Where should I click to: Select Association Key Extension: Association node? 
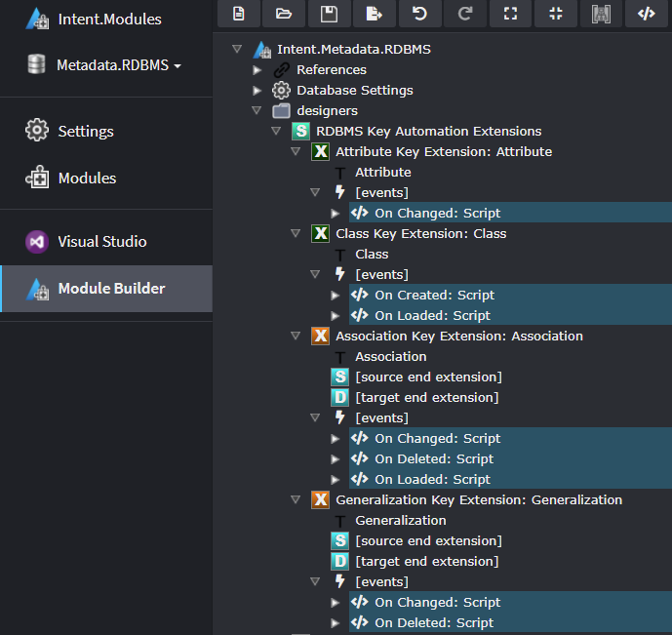pos(458,337)
